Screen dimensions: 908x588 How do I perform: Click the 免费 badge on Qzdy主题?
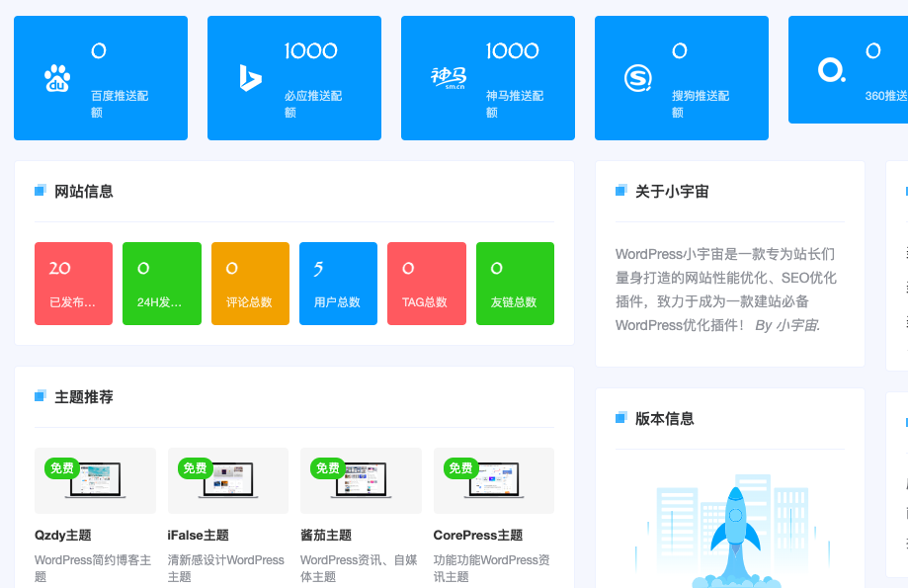pos(62,467)
